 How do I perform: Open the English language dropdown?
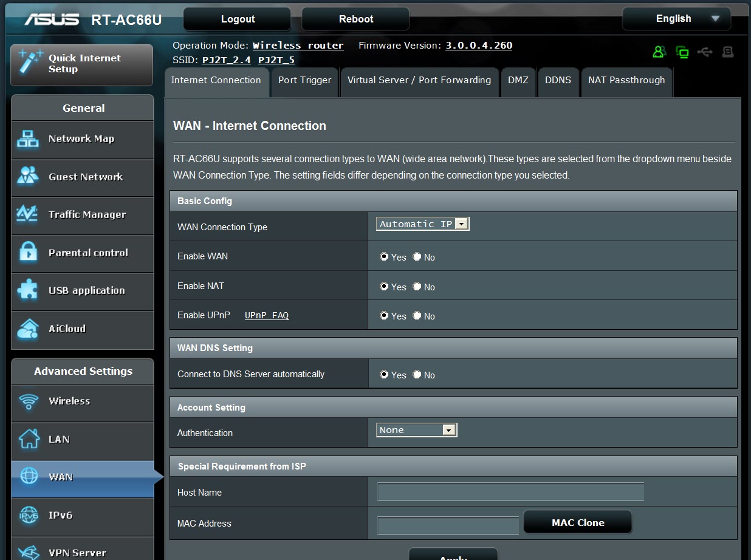676,19
